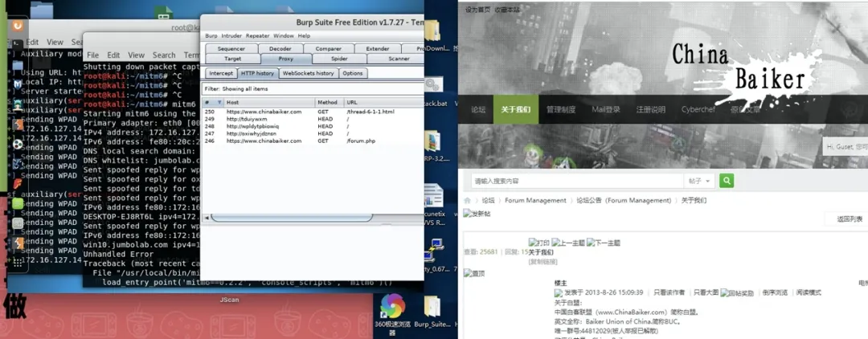Screen dimensions: 868x339
Task: Open the 帖子 search type dropdown
Action: tap(700, 181)
